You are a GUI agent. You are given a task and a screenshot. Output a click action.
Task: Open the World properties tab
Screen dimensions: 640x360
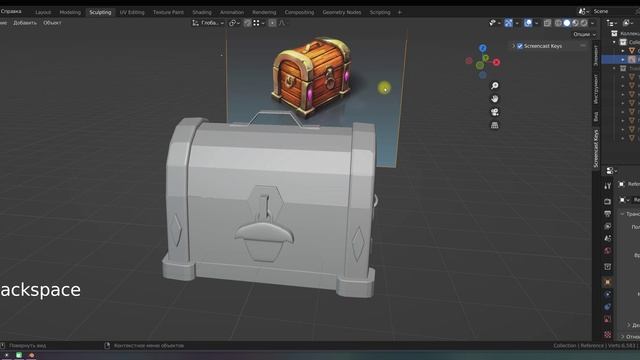tap(607, 251)
